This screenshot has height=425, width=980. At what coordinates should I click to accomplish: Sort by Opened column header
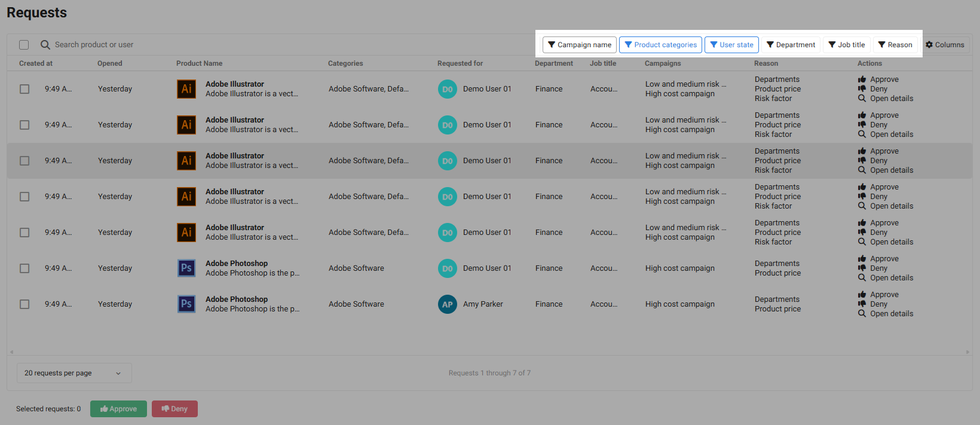pos(110,63)
